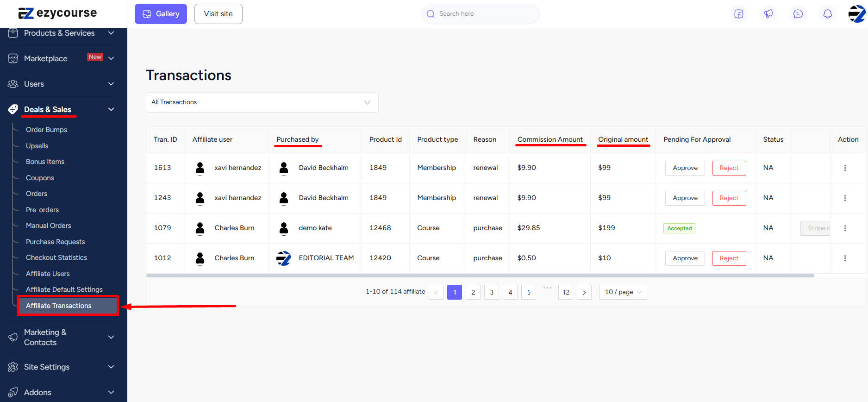Click the Marketing & Contacts megaphone icon
This screenshot has width=868, height=402.
[x=13, y=337]
